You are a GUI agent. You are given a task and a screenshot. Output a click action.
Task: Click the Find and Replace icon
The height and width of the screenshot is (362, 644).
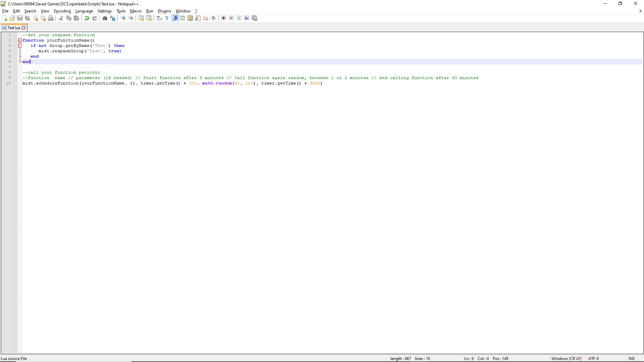tap(113, 18)
